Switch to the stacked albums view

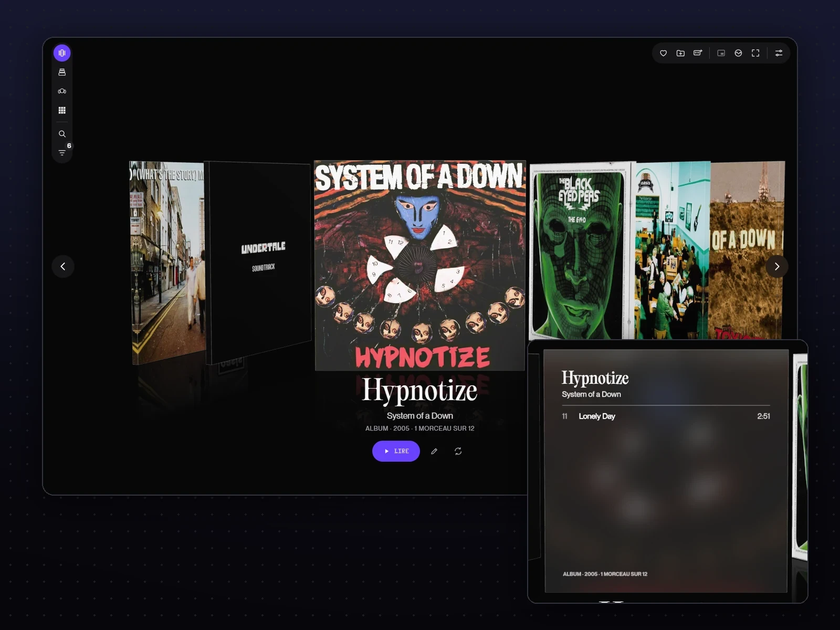[x=62, y=72]
